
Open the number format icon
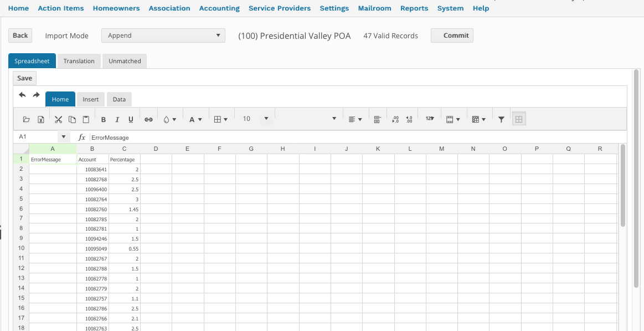430,119
